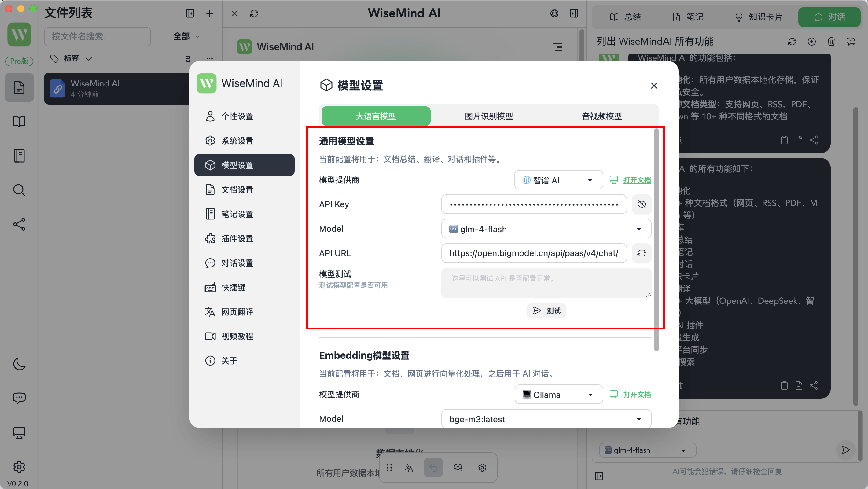The width and height of the screenshot is (868, 489).
Task: Open Model dropdown showing bge-m3:latest
Action: [546, 419]
